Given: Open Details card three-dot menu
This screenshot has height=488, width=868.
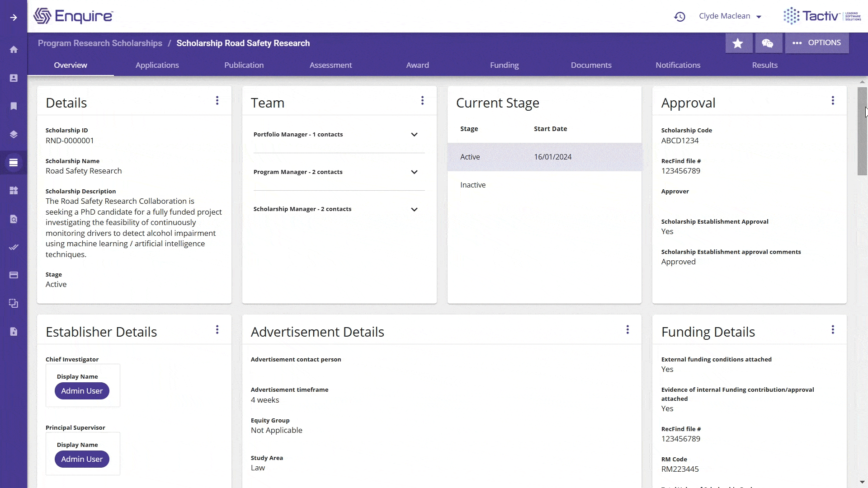Looking at the screenshot, I should pos(217,101).
